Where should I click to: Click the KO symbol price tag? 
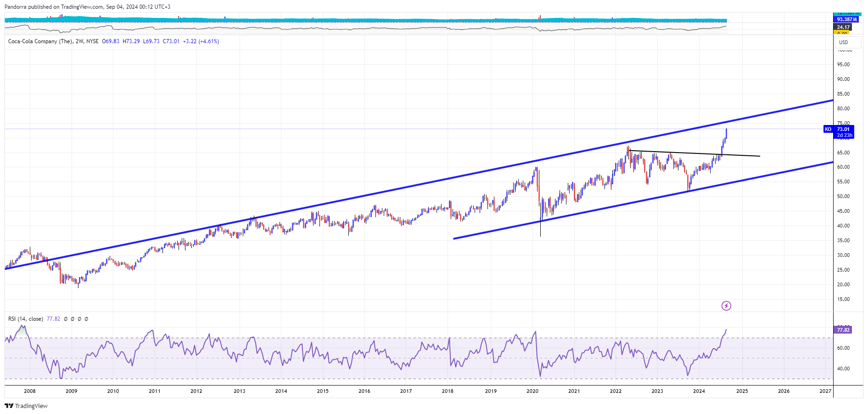pos(828,129)
